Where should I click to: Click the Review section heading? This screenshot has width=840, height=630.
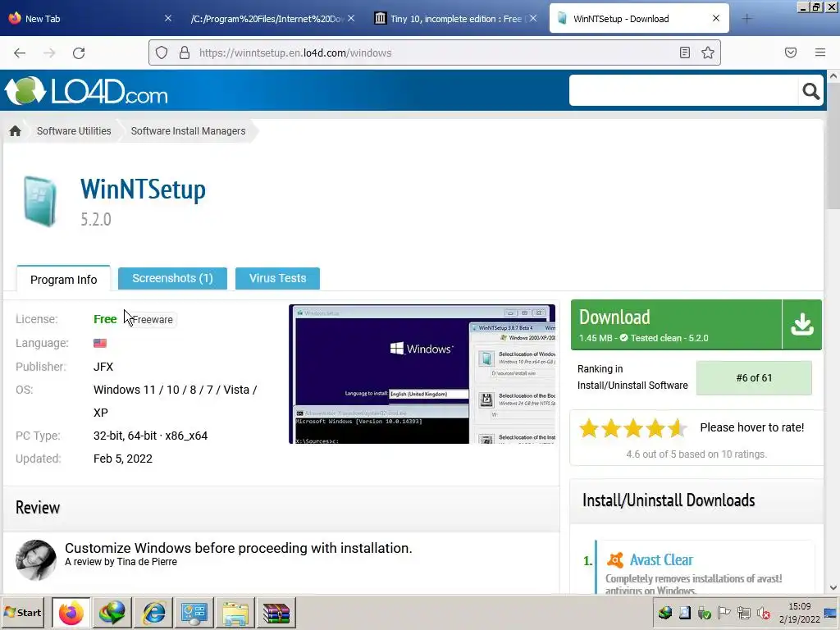38,507
